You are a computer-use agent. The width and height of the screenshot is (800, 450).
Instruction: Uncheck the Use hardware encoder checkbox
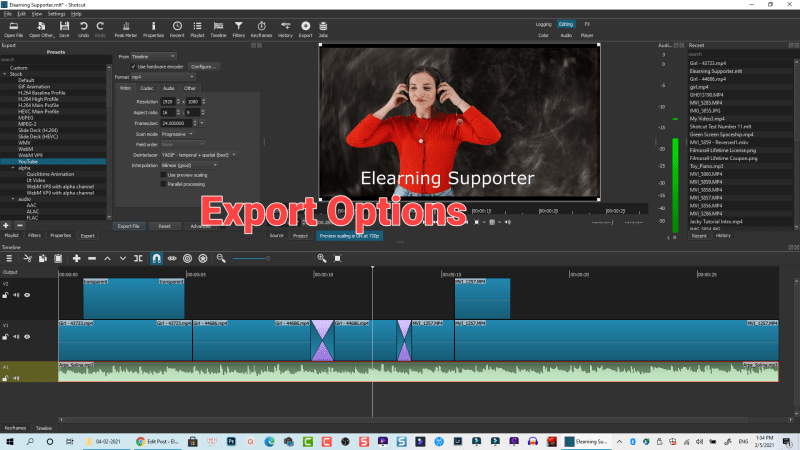(135, 66)
